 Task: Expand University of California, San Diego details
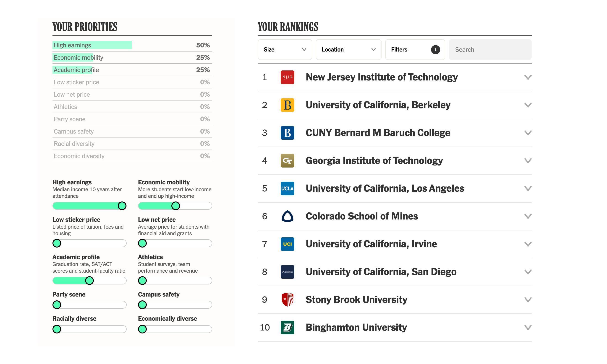pos(528,272)
